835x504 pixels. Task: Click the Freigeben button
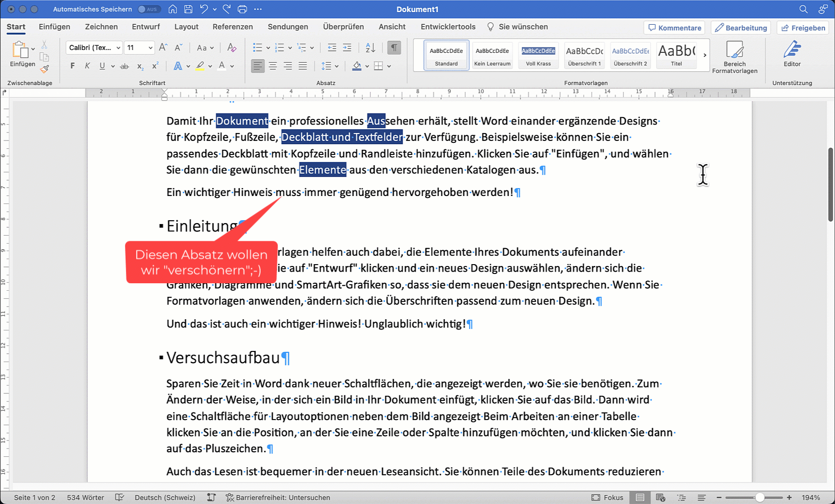click(803, 28)
